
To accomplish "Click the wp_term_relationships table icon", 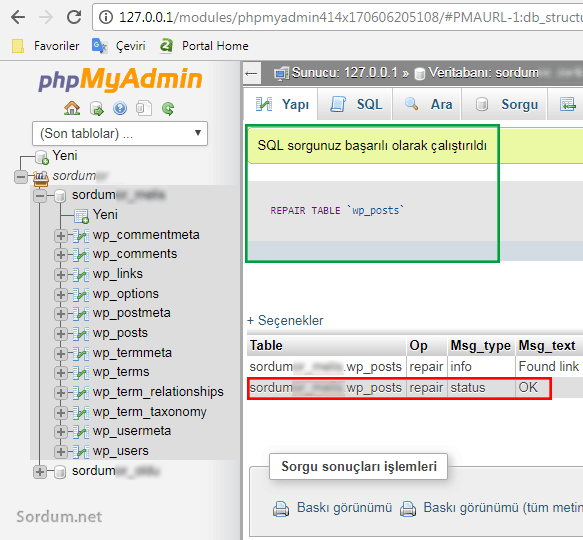I will (x=81, y=393).
